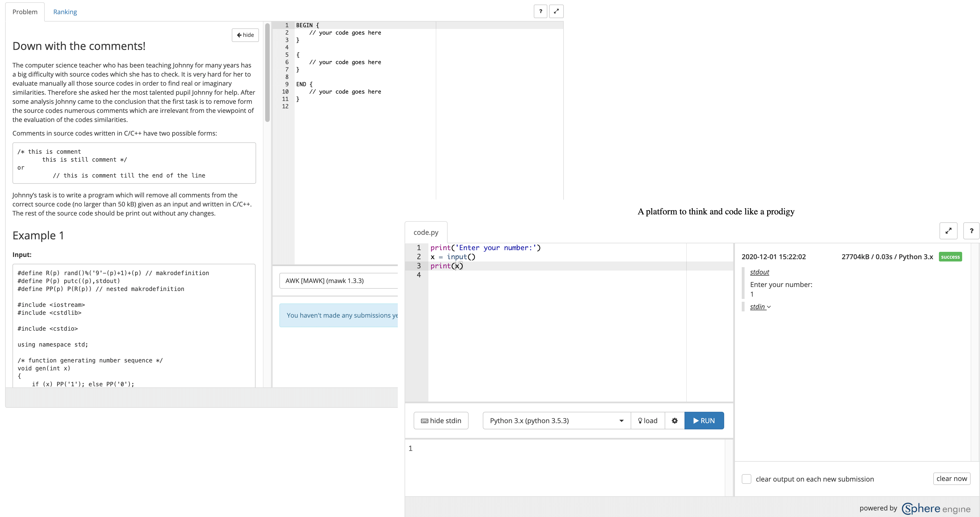Image resolution: width=980 pixels, height=517 pixels.
Task: Click the fullscreen icon on the AWK editor
Action: (556, 11)
